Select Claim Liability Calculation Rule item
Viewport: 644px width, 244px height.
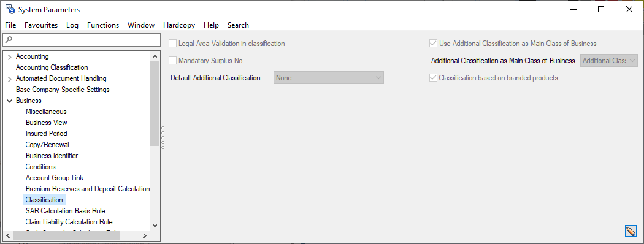(69, 222)
